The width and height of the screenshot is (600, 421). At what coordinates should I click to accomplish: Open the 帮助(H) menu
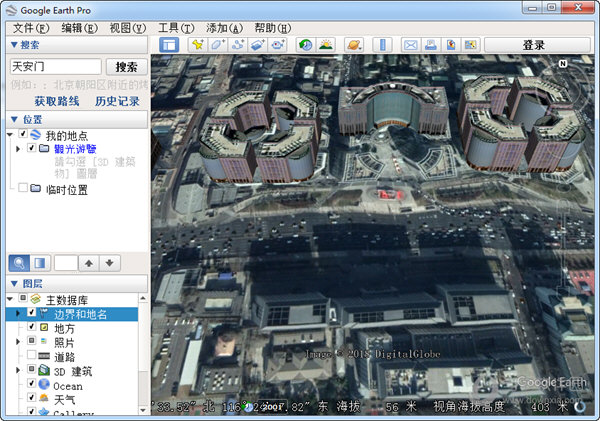(x=272, y=28)
